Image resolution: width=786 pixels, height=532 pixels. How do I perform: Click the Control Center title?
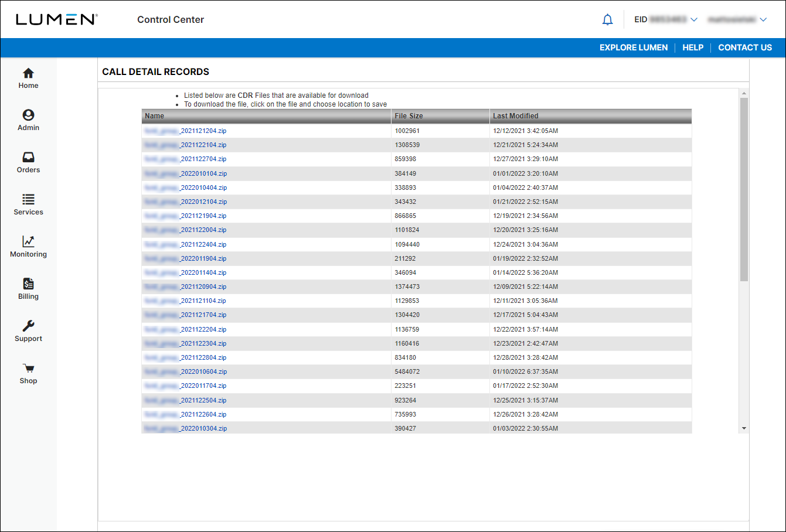(171, 19)
